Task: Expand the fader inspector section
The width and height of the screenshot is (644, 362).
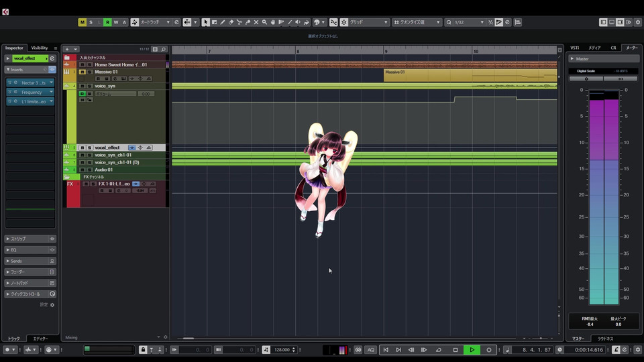Action: coord(30,271)
